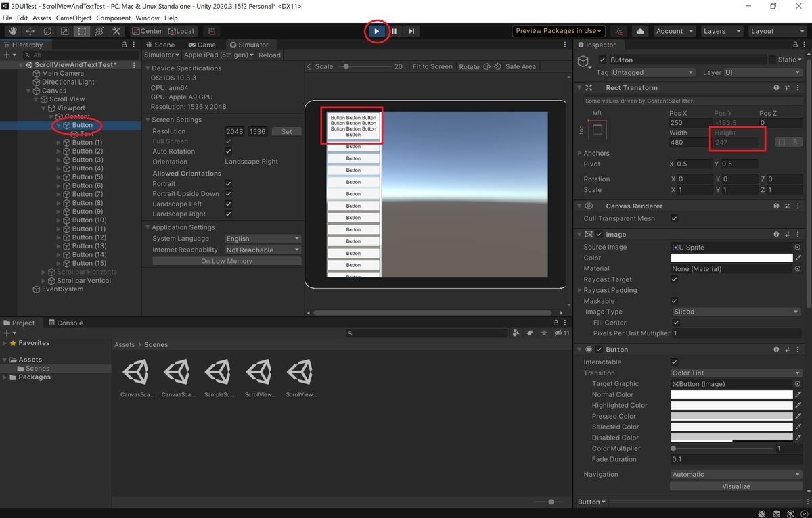This screenshot has height=518, width=812.
Task: Switch to the Scene tab
Action: click(x=160, y=45)
